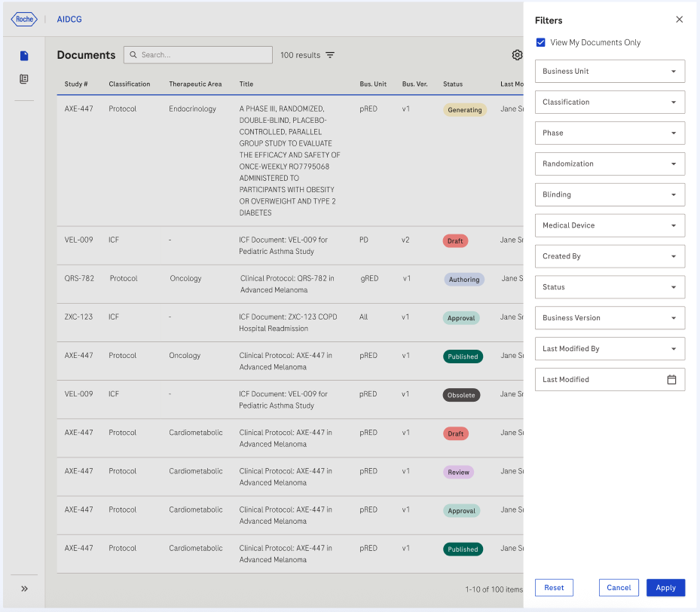Screen dimensions: 700x612
Task: Click the filter icon next to 100 results
Action: click(330, 55)
